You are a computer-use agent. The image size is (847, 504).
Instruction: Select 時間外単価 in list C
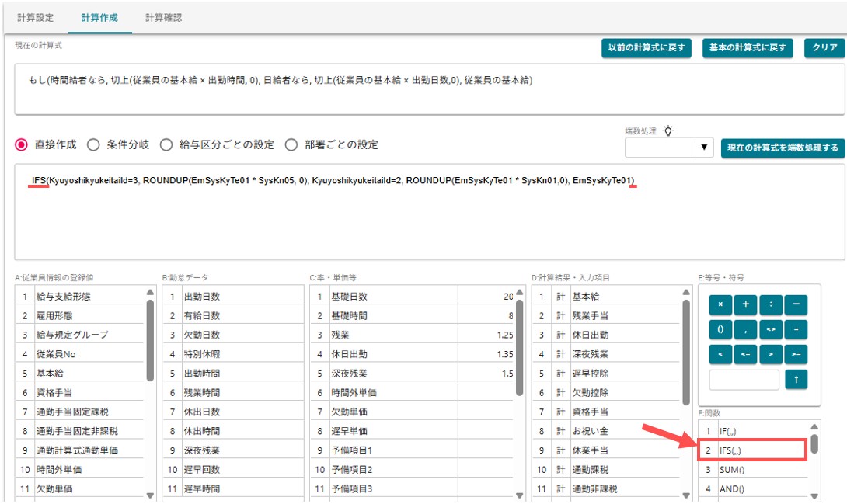point(413,392)
